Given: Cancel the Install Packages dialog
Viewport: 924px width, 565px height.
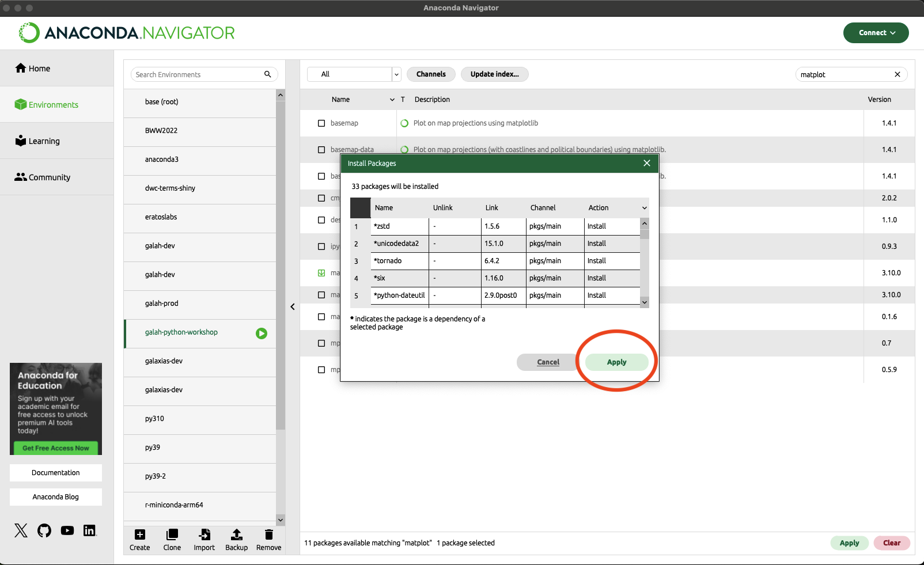Looking at the screenshot, I should (548, 362).
